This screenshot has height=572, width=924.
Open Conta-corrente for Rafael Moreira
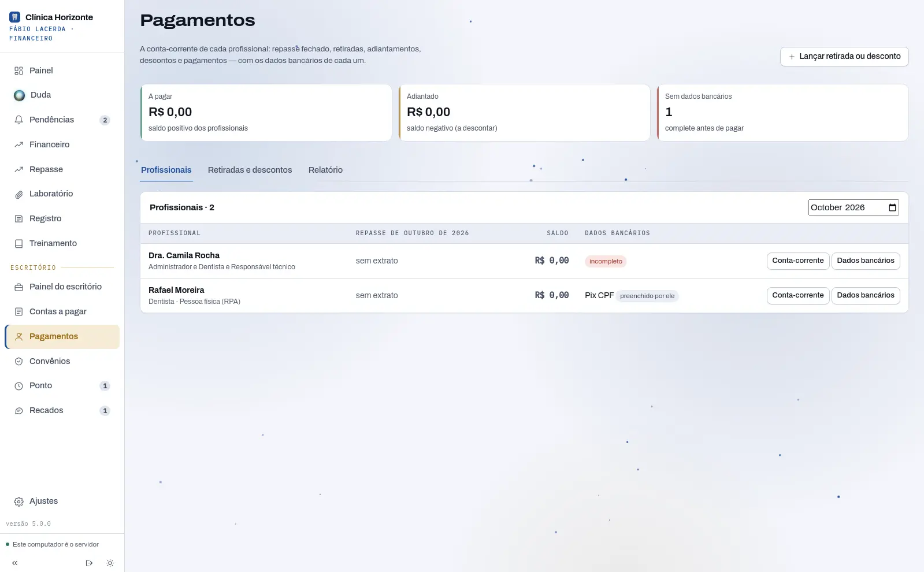798,296
